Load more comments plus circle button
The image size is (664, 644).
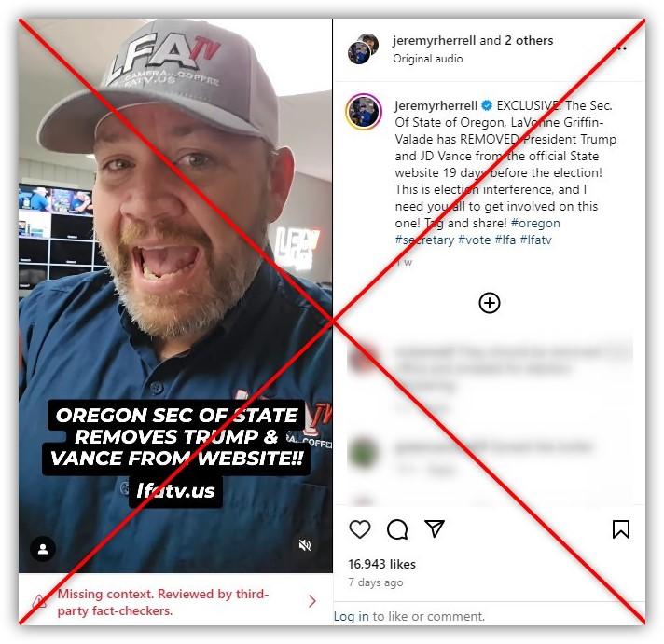pyautogui.click(x=489, y=303)
